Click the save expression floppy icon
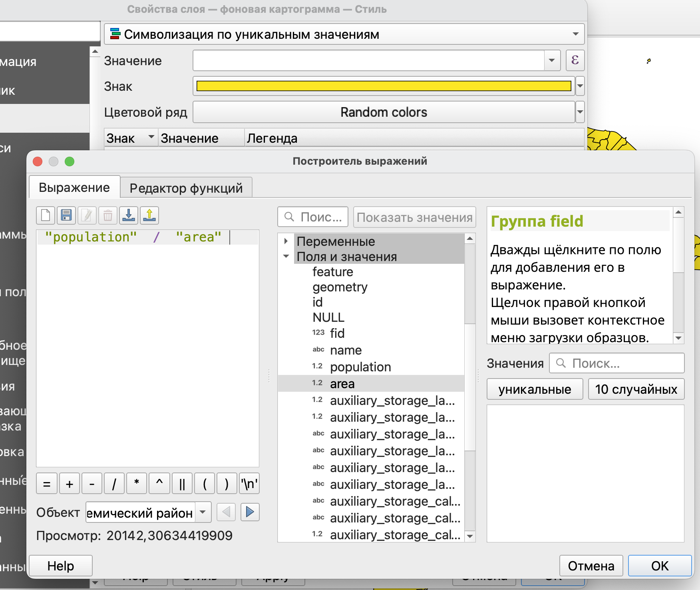 (x=66, y=215)
